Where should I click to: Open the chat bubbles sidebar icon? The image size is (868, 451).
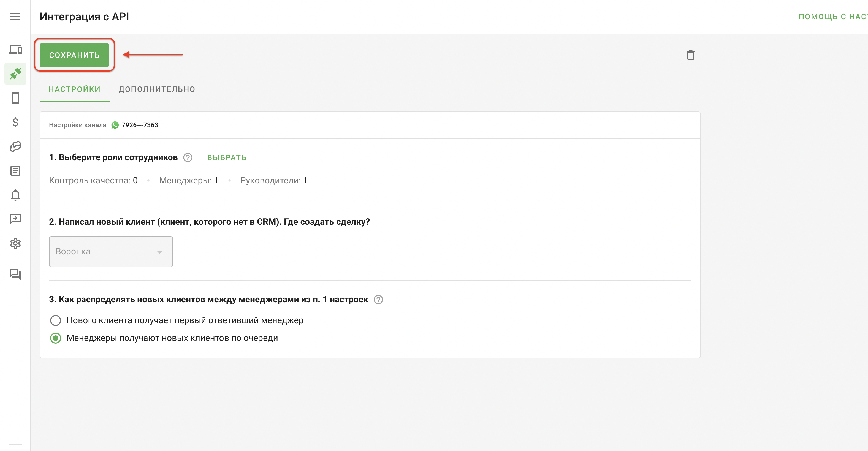point(15,275)
